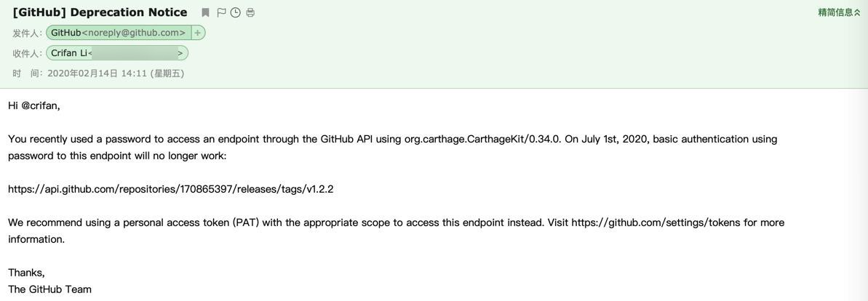Image resolution: width=868 pixels, height=301 pixels.
Task: Click the 'Thanks,' closing line
Action: click(x=27, y=273)
